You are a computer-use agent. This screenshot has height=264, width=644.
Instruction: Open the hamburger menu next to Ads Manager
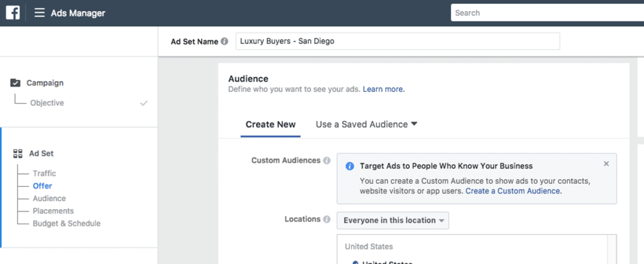pos(40,13)
